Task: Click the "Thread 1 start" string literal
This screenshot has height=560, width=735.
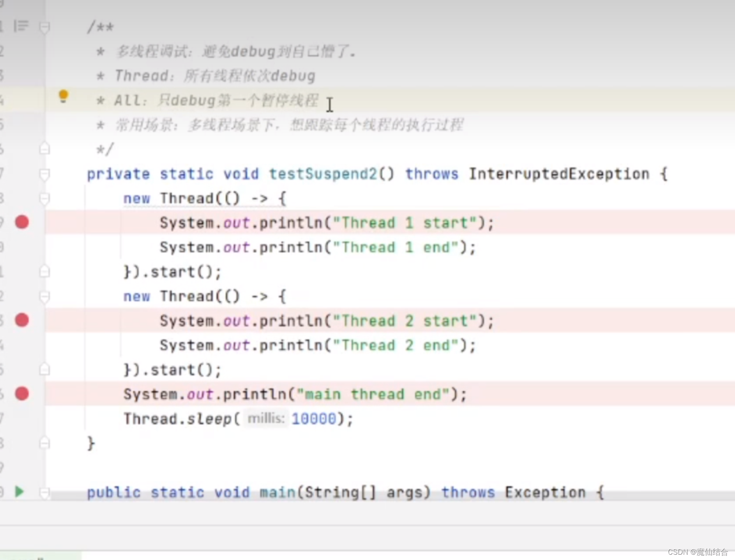Action: coord(405,223)
